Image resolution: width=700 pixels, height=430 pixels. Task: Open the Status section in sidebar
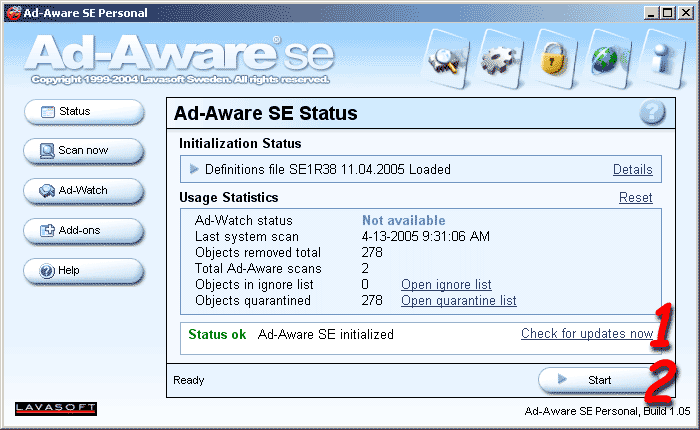pyautogui.click(x=84, y=112)
